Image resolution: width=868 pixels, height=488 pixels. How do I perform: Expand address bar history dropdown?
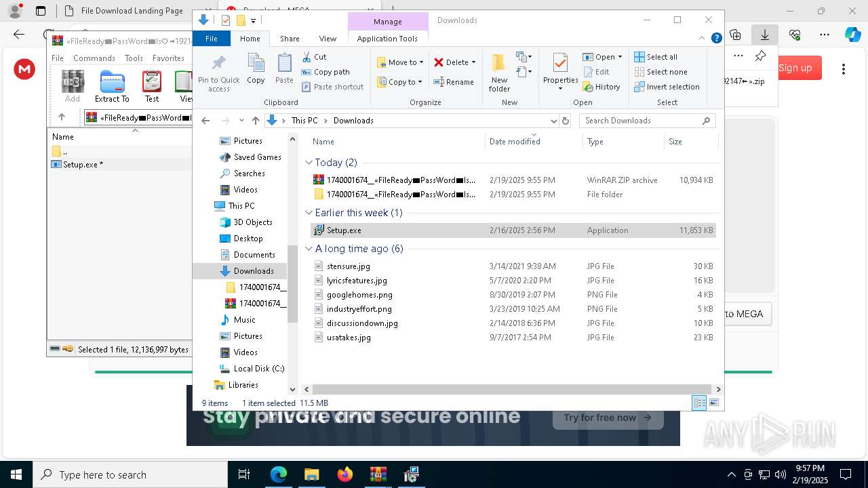coord(553,121)
